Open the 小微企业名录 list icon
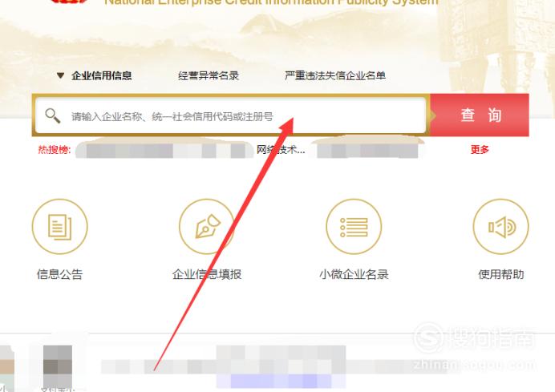 coord(354,226)
